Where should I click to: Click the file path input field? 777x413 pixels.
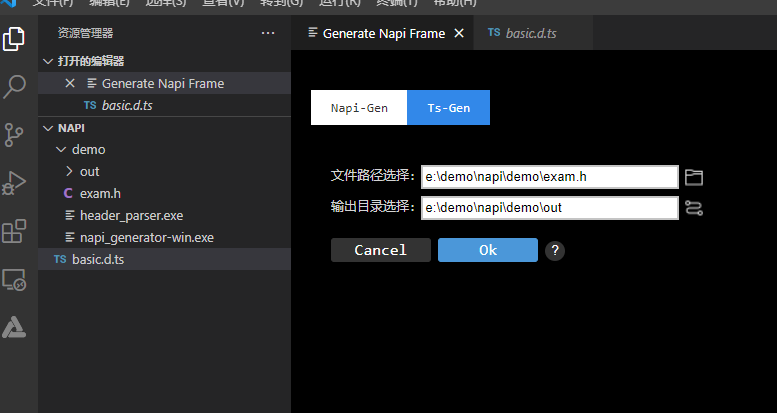tap(549, 177)
